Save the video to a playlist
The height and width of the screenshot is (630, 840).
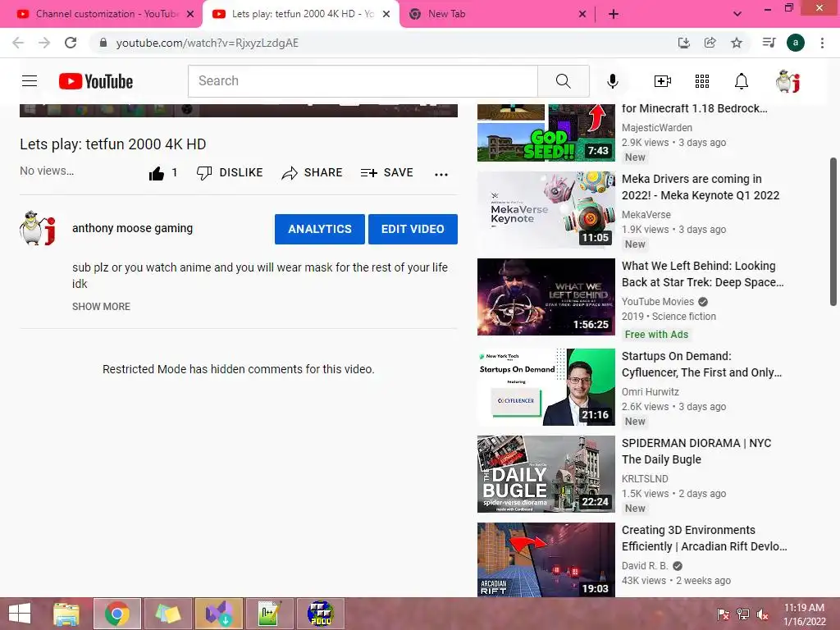coord(387,172)
